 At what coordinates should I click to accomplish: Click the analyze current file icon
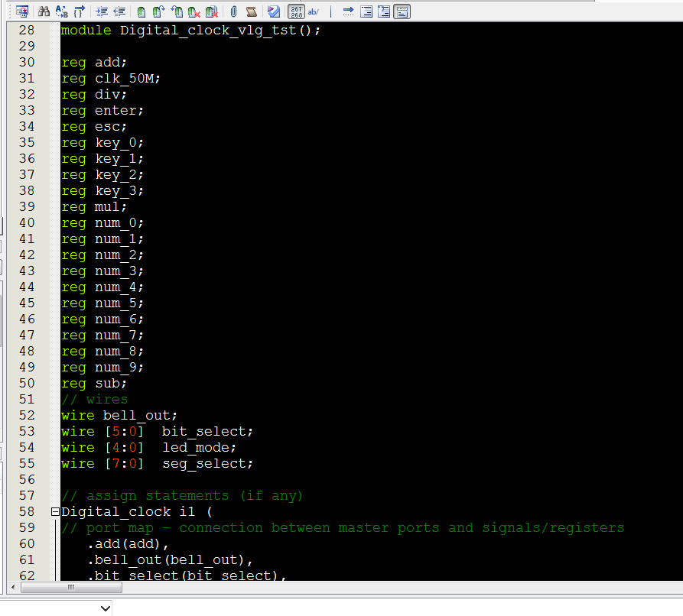[274, 11]
